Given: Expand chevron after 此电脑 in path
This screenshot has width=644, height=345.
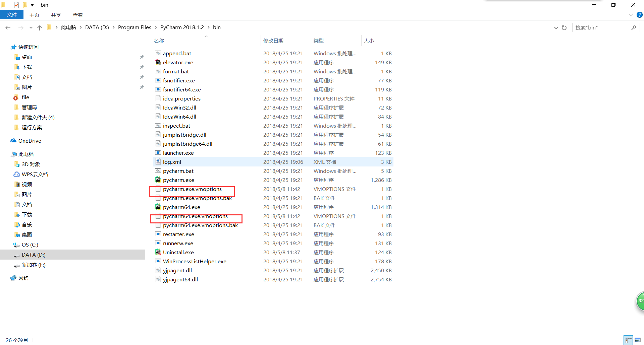Looking at the screenshot, I should [x=80, y=27].
